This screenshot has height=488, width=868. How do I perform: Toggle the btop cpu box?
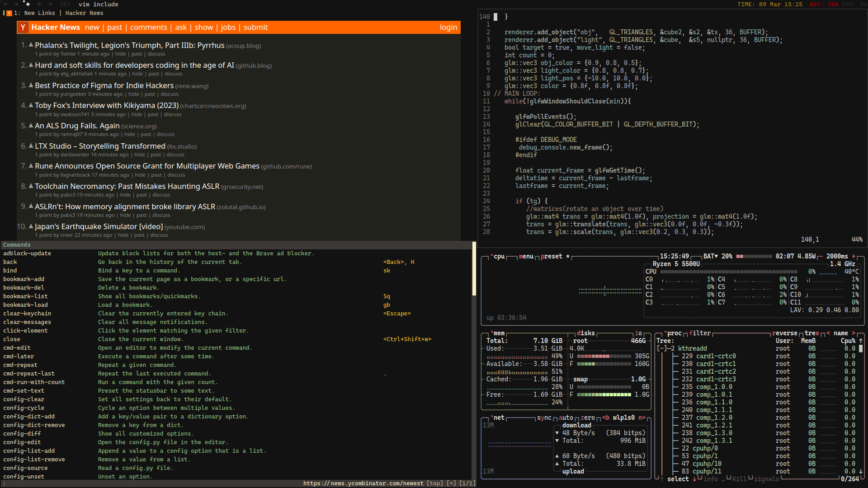(499, 256)
